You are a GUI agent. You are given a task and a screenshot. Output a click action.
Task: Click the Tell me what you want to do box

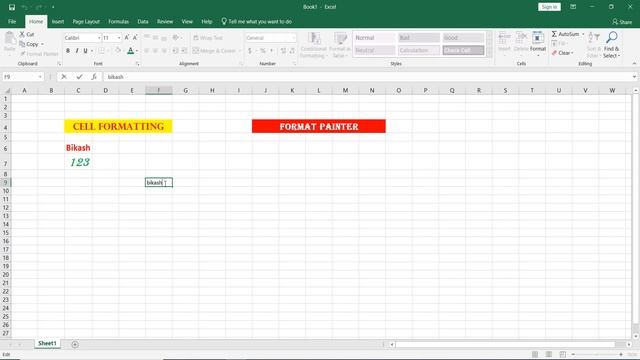(257, 22)
